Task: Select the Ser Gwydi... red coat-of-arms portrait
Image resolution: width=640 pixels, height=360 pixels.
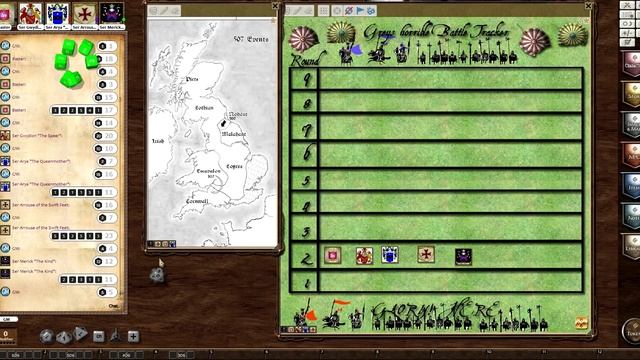Action: [30, 15]
